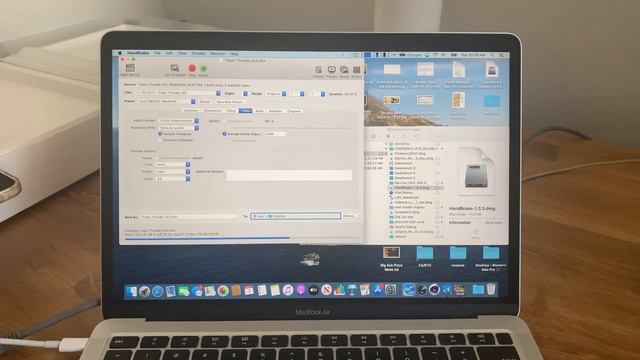Click the Add To Queue icon

175,68
